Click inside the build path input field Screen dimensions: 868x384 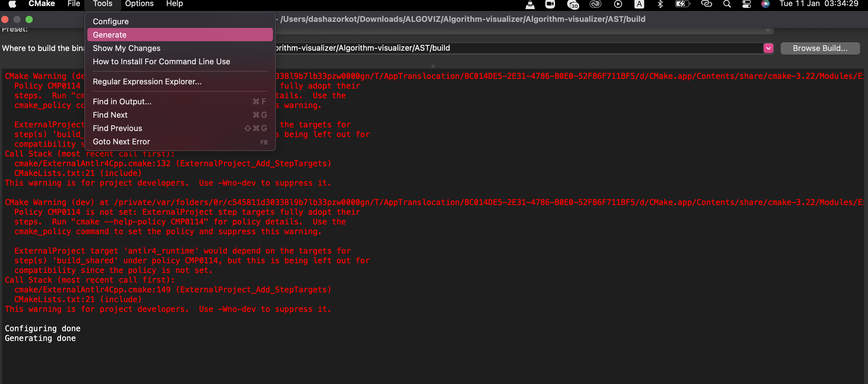tap(539, 48)
